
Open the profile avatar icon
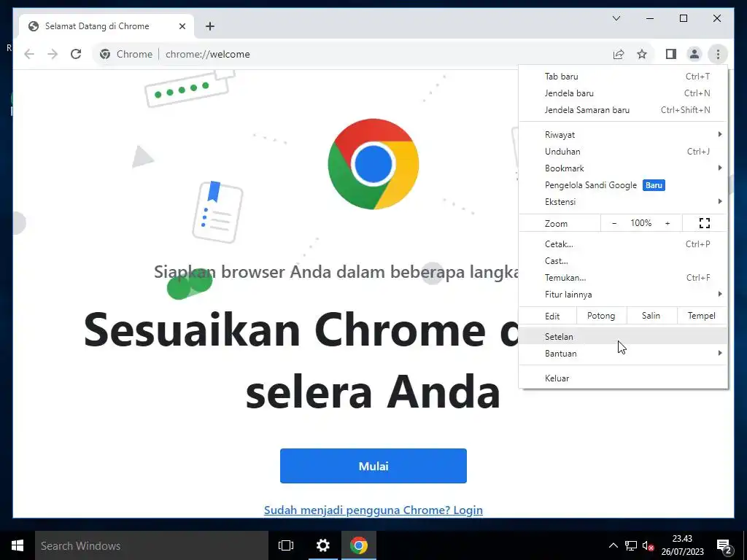[694, 54]
